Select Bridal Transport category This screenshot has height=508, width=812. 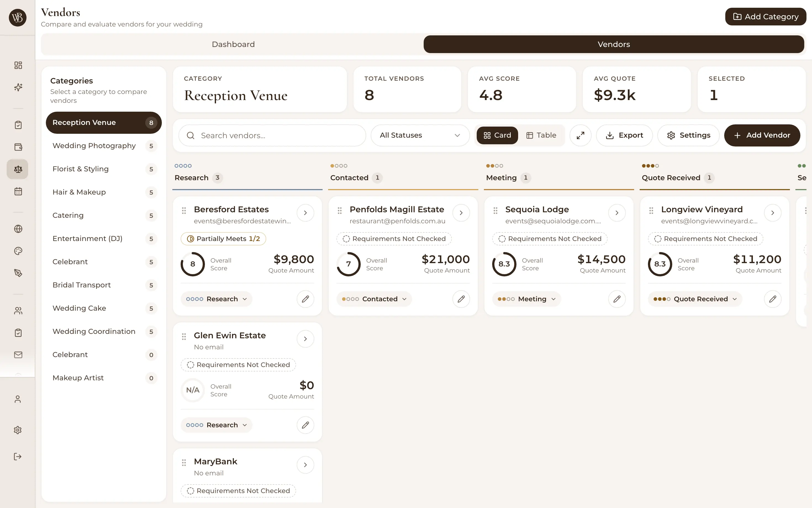(x=104, y=285)
